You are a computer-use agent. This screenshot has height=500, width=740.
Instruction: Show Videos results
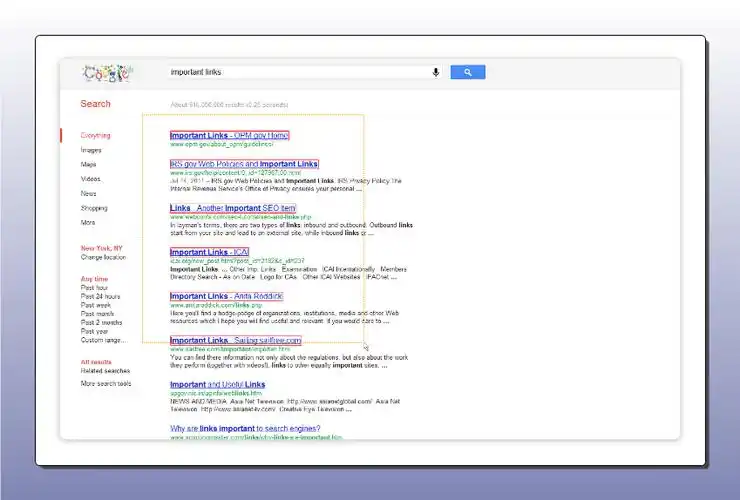[91, 179]
